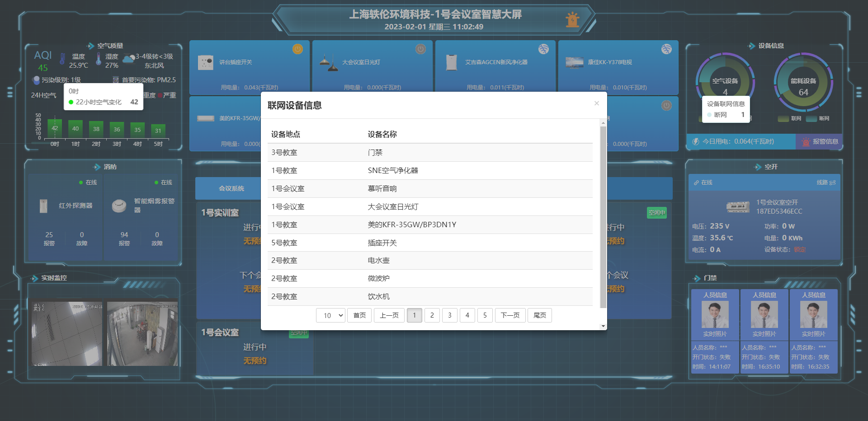
Task: Jump to the last page via 尾页
Action: click(x=540, y=315)
